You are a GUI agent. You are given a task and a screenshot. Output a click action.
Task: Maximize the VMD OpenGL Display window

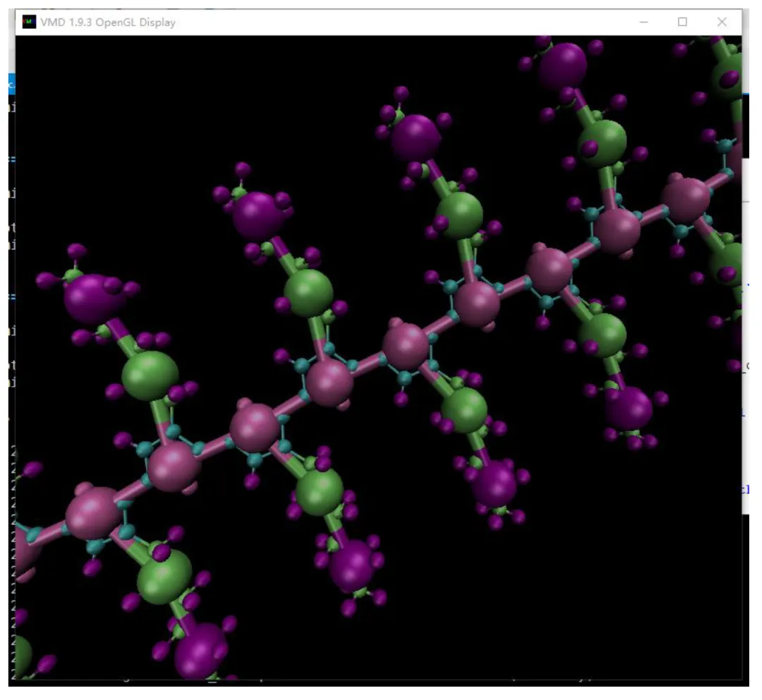coord(682,22)
